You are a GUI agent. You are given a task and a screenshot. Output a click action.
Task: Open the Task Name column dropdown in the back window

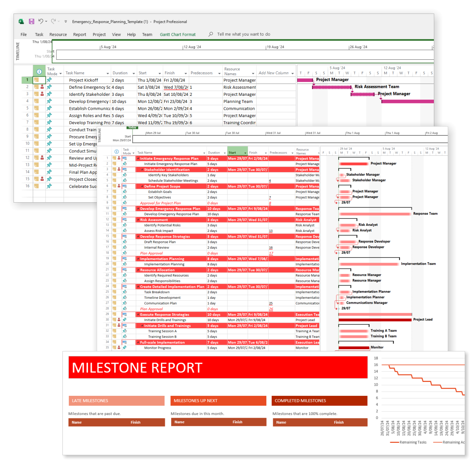click(108, 73)
